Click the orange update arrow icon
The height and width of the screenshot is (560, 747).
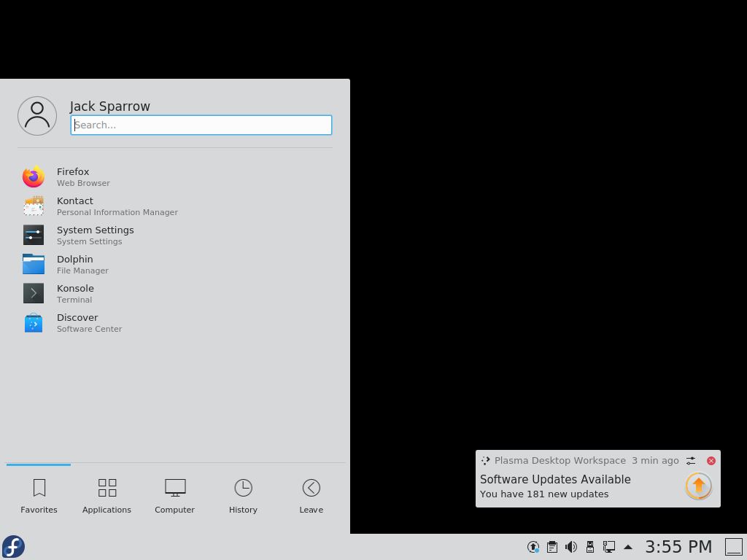[x=698, y=486]
